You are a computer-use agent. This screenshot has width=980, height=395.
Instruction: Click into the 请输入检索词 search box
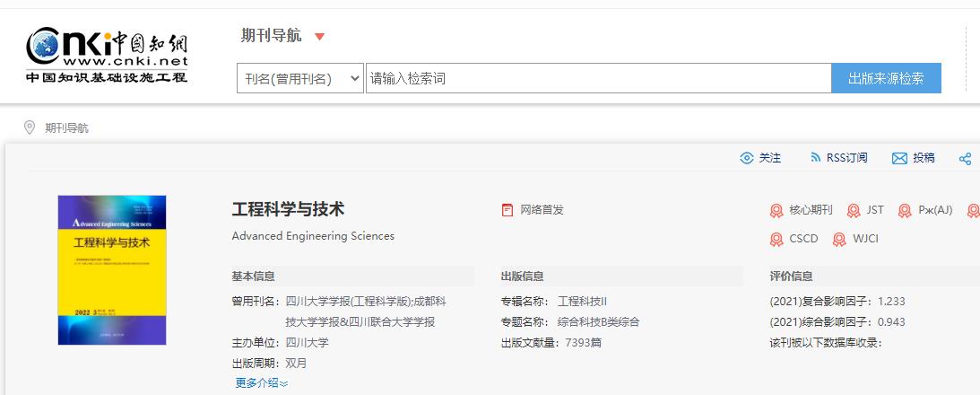pos(598,78)
